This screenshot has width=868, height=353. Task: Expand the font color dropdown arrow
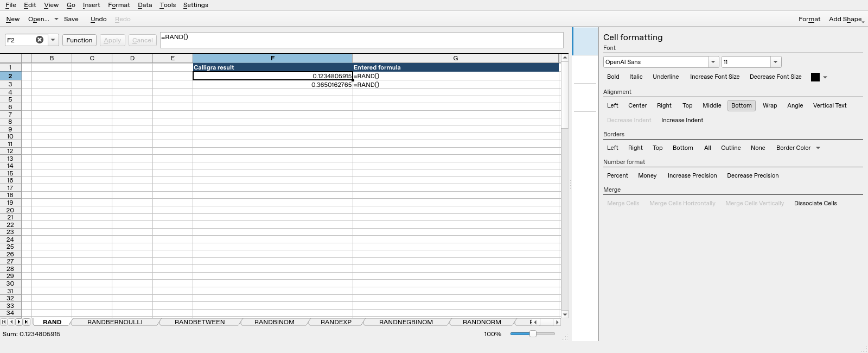(825, 77)
